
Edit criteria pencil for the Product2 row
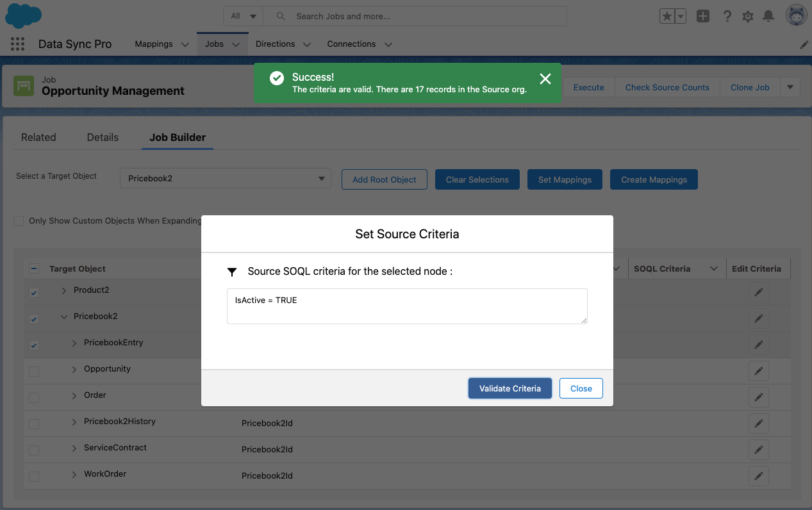(x=759, y=292)
